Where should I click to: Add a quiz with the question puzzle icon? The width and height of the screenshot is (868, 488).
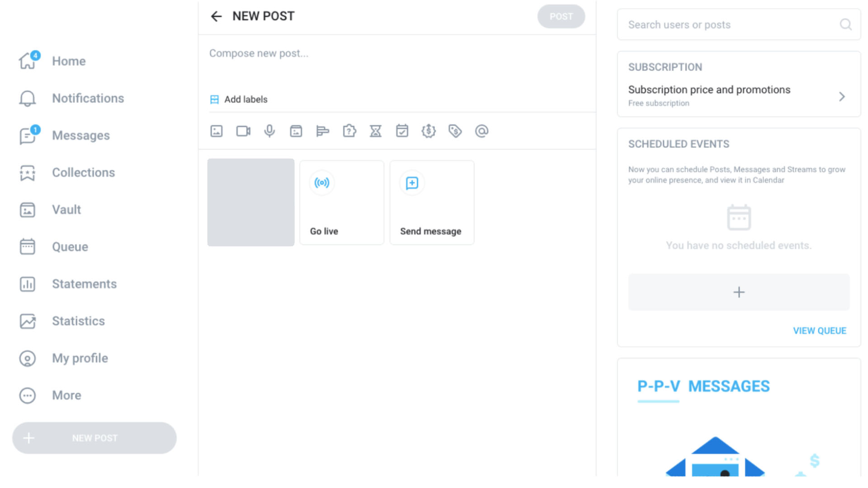[x=349, y=131]
